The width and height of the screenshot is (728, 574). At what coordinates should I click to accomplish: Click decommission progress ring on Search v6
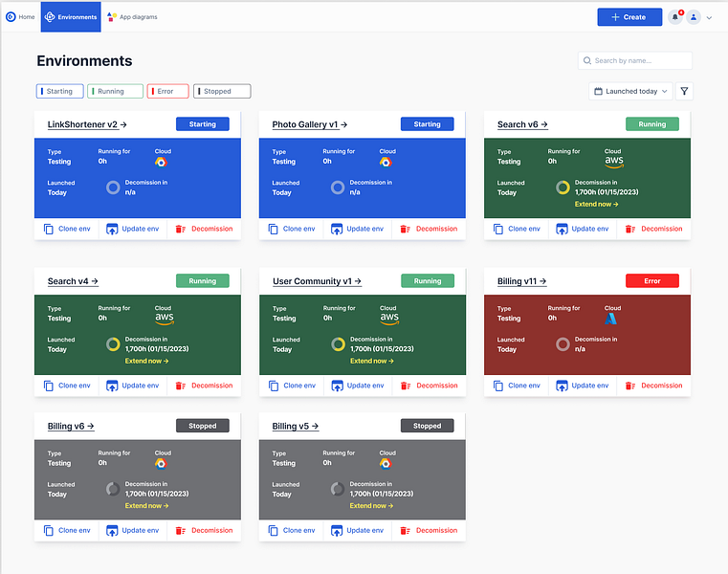coord(563,188)
